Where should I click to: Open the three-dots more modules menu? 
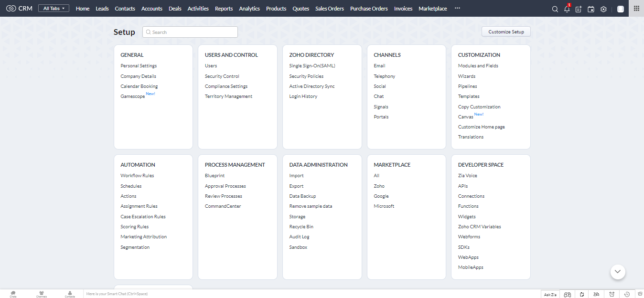457,9
